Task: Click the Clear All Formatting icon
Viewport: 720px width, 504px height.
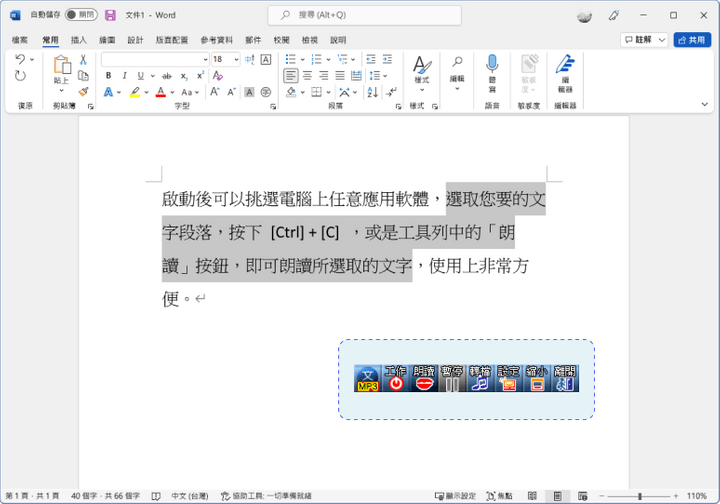Action: click(x=218, y=76)
